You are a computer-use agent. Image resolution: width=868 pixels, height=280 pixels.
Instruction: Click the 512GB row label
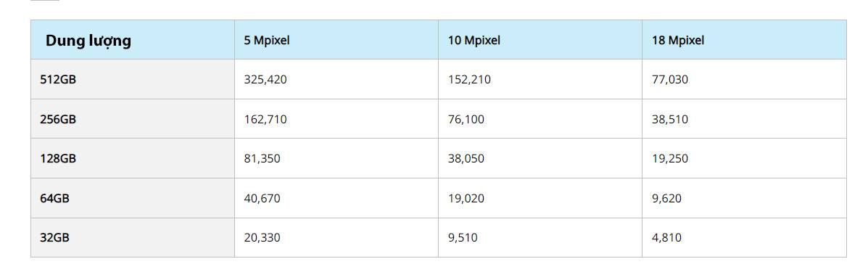pos(133,79)
